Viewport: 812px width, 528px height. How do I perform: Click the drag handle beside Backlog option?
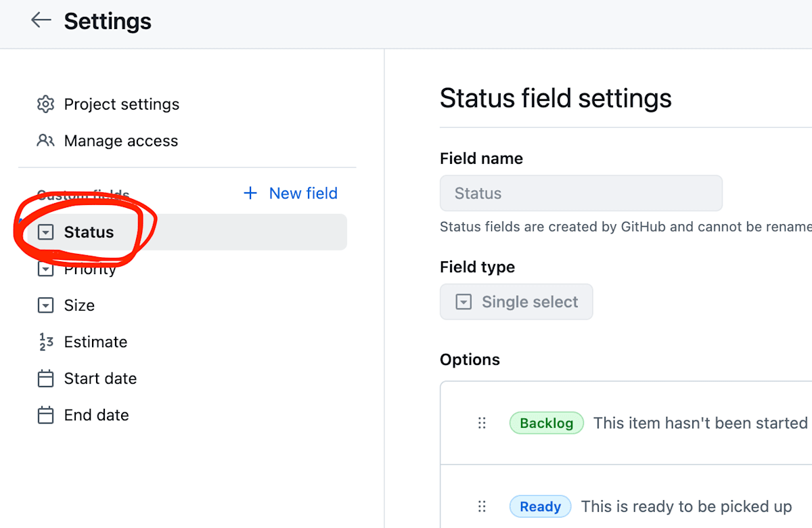click(482, 423)
